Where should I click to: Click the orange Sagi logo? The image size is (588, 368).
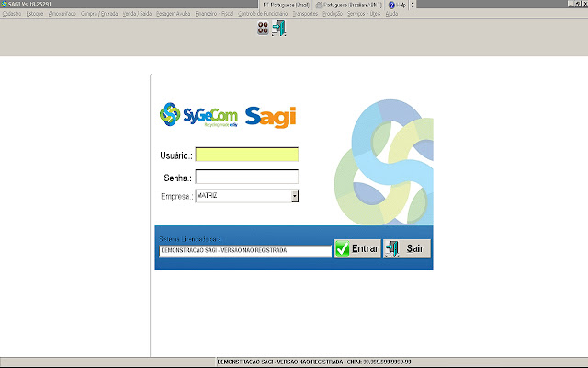270,117
